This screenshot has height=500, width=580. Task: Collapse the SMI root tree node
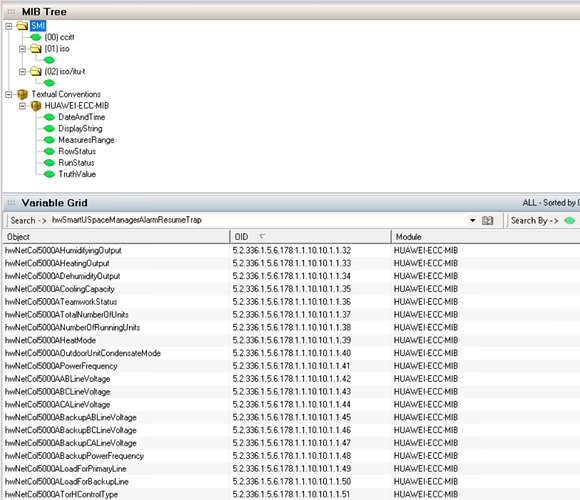9,26
